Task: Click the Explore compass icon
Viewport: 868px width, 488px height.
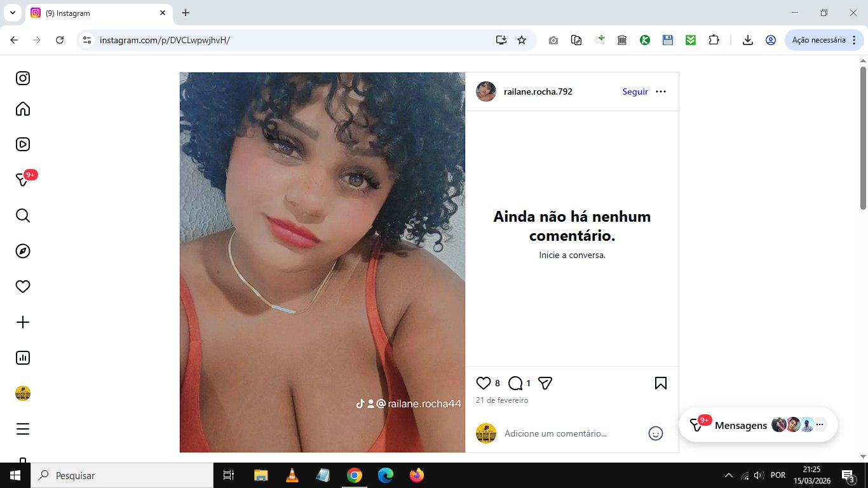Action: coord(23,251)
